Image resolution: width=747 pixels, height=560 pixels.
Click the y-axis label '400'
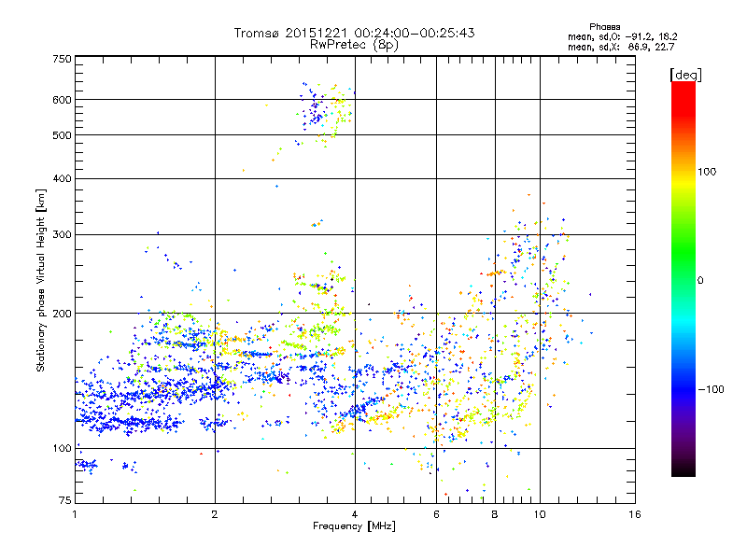62,178
